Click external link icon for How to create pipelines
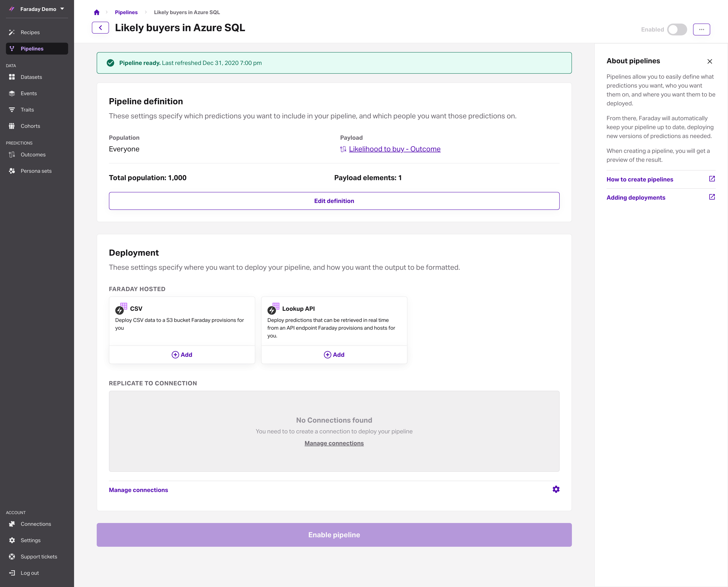The height and width of the screenshot is (587, 728). click(x=712, y=178)
